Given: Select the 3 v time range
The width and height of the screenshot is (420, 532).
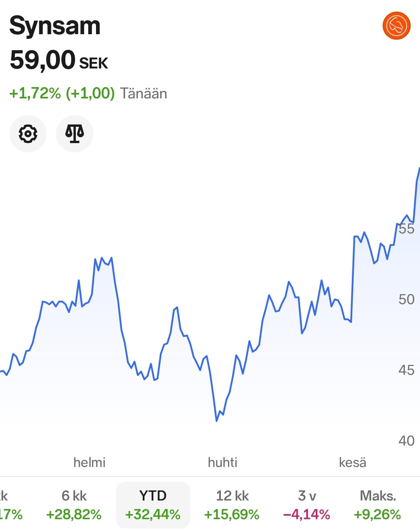Looking at the screenshot, I should 307,505.
